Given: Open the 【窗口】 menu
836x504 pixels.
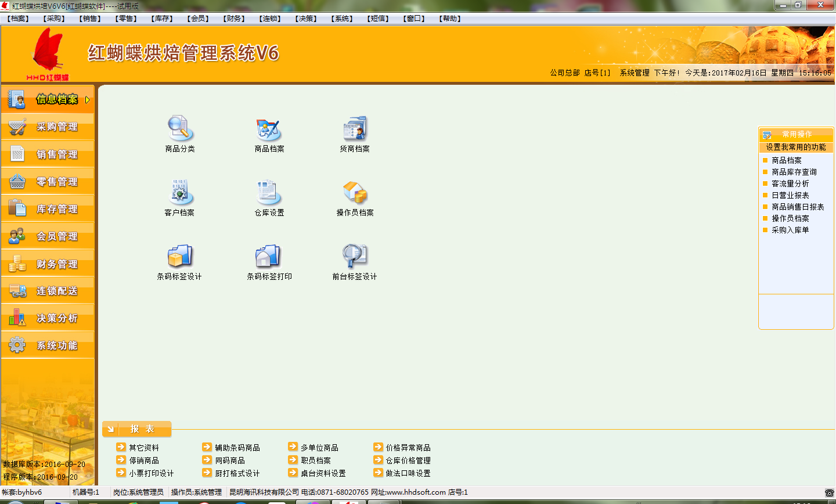Looking at the screenshot, I should point(415,19).
